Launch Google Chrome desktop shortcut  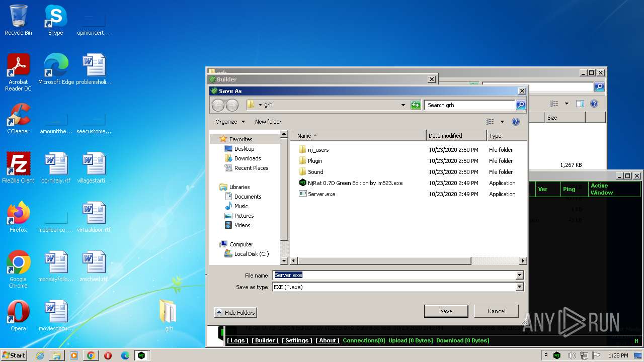(18, 269)
